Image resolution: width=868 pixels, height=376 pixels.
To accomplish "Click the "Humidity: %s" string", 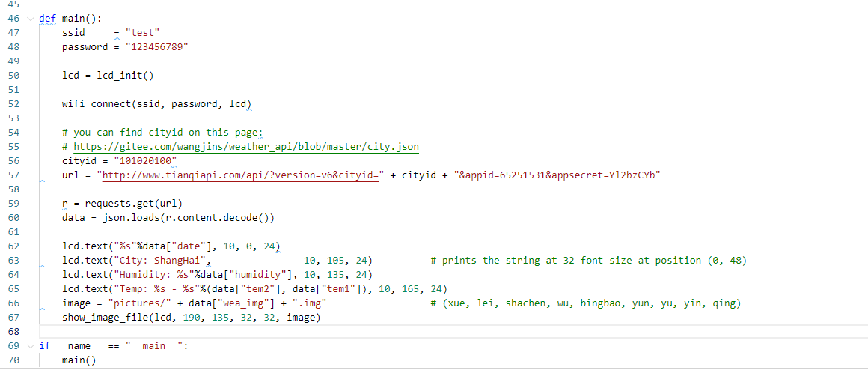I will [154, 275].
